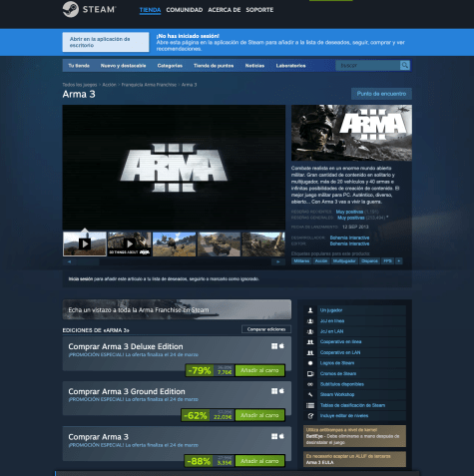The width and height of the screenshot is (474, 476).
Task: Click the main video player area
Action: (x=174, y=168)
